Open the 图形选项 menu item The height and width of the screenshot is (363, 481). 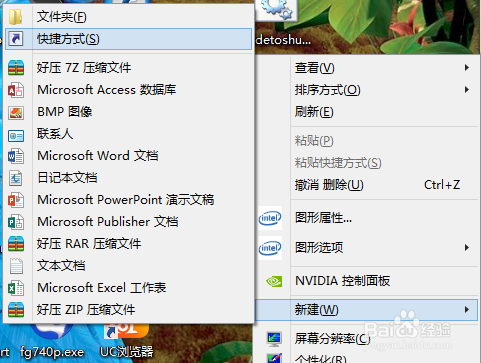coord(367,247)
